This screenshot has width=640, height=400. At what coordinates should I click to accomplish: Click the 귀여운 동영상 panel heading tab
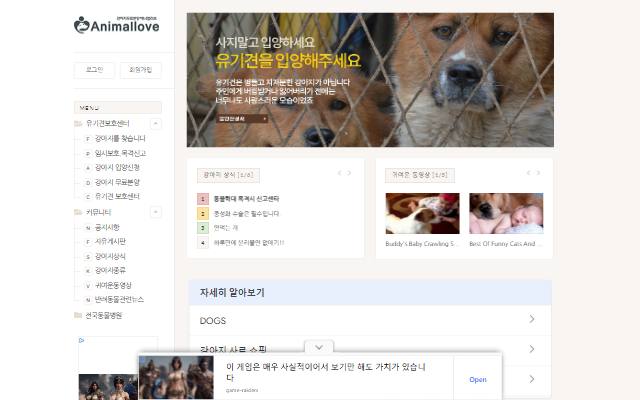[420, 175]
